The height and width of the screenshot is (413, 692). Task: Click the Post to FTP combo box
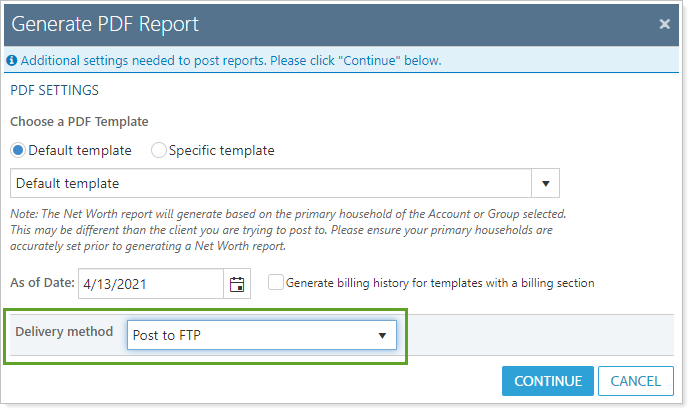coord(250,336)
